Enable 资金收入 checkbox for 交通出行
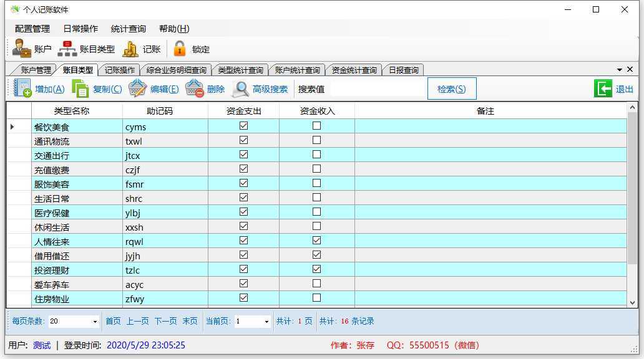 point(316,154)
